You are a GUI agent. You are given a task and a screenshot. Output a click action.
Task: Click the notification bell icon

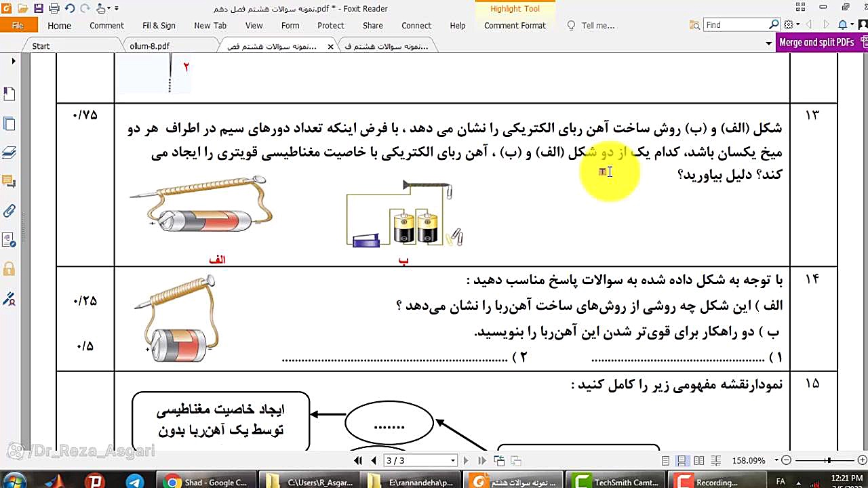point(842,25)
